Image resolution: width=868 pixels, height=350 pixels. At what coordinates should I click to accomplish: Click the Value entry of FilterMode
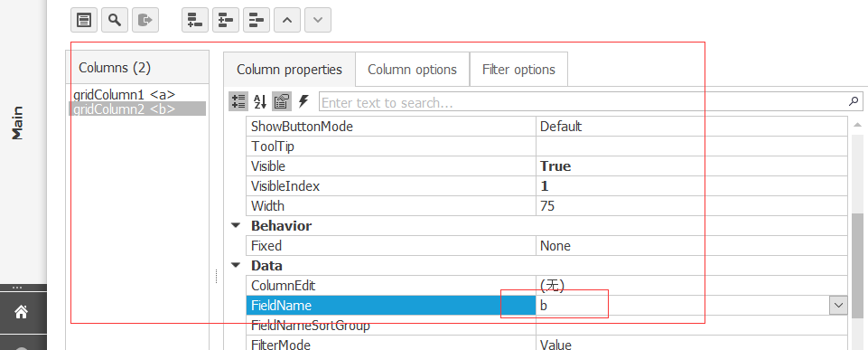pos(691,344)
